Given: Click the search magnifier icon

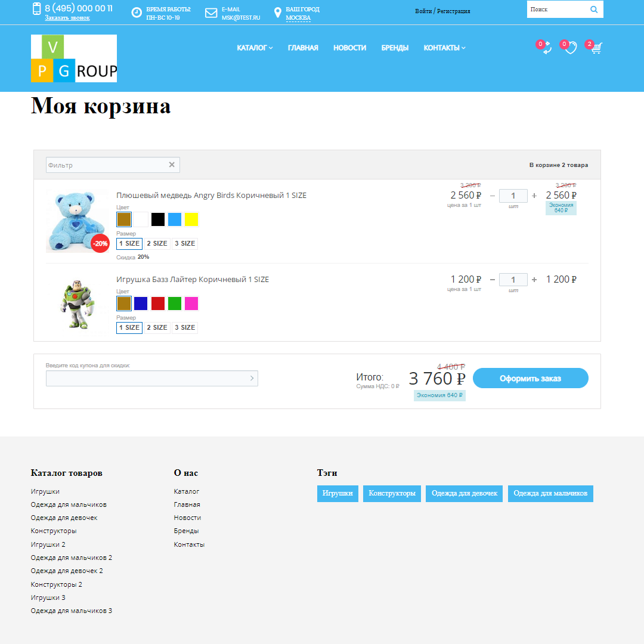Looking at the screenshot, I should click(594, 10).
